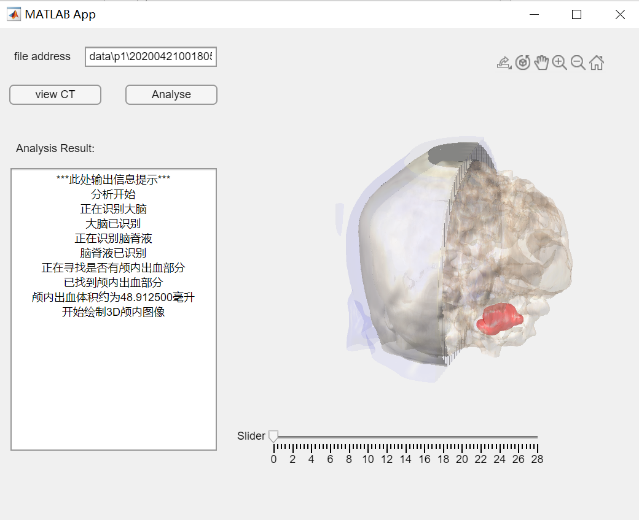Image resolution: width=639 pixels, height=520 pixels.
Task: Click the MATLAB logo in title bar
Action: coord(14,14)
